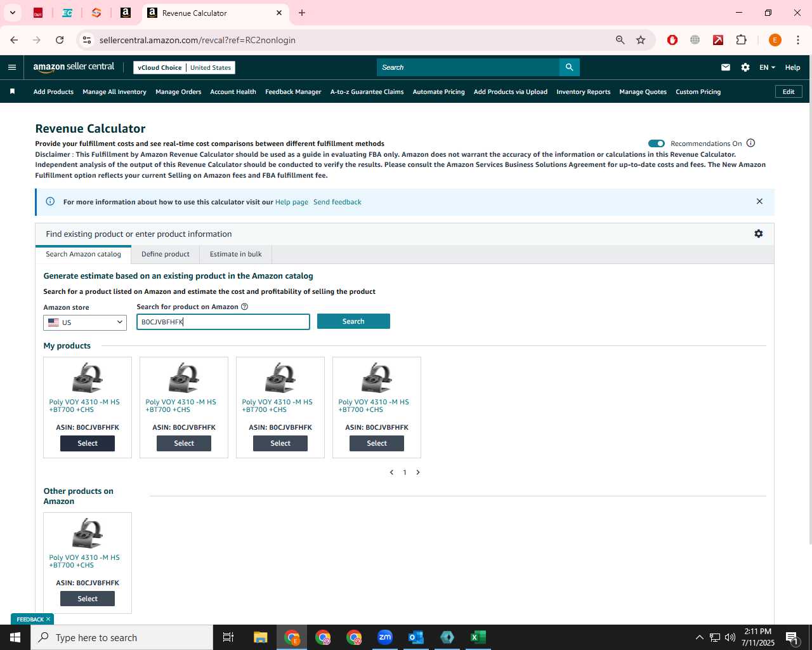Click the ASIN product search field
The height and width of the screenshot is (650, 812).
click(223, 322)
